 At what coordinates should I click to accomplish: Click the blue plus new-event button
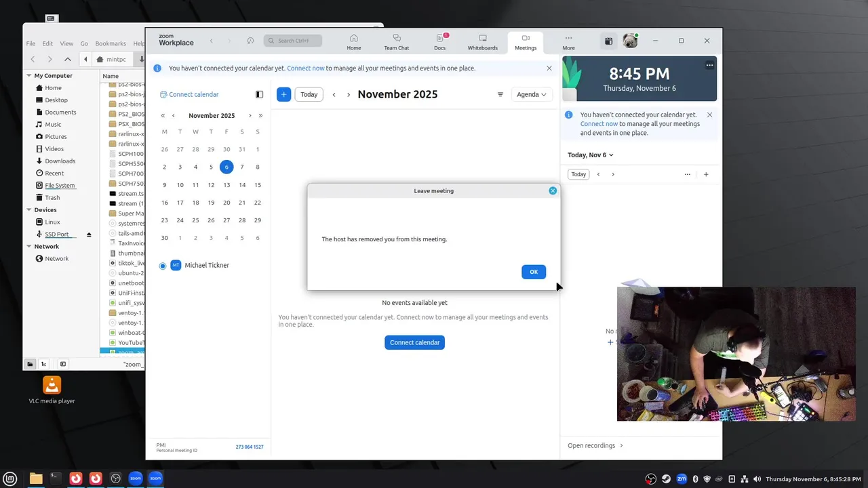click(x=283, y=94)
